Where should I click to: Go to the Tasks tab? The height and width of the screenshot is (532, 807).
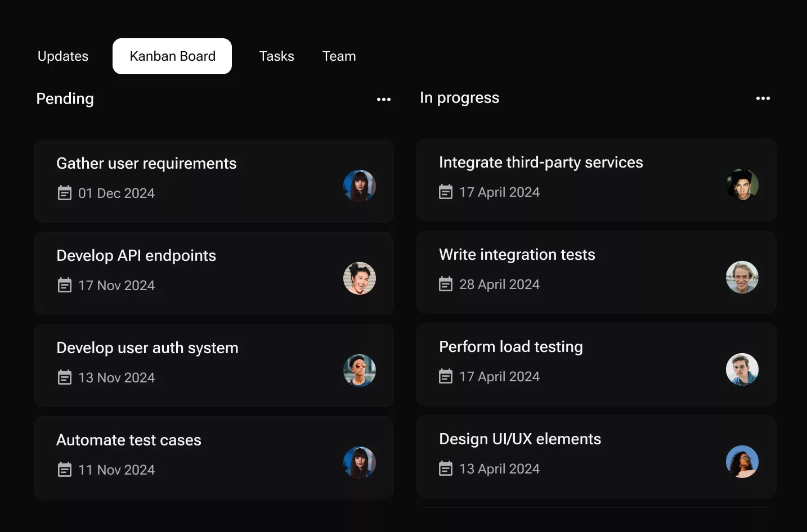tap(276, 56)
